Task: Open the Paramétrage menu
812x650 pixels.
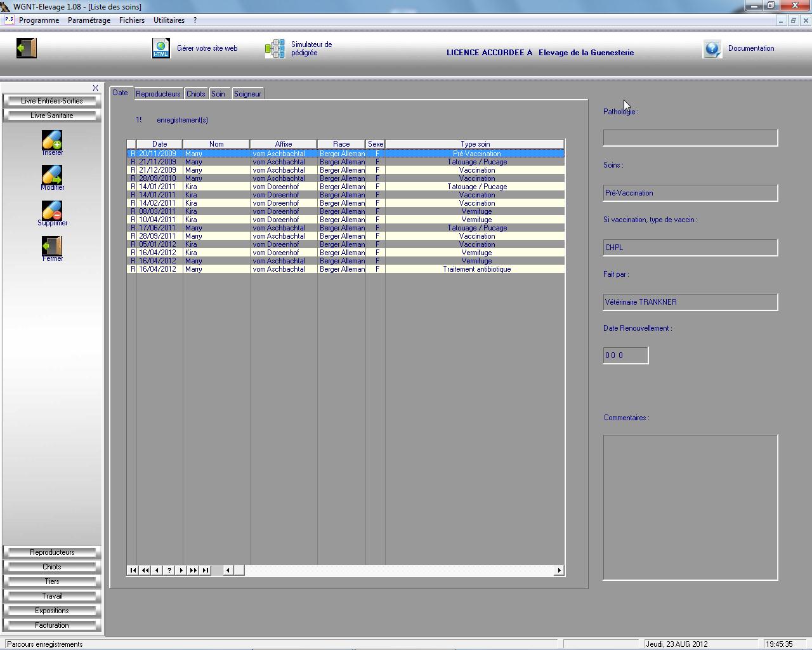Action: click(89, 20)
